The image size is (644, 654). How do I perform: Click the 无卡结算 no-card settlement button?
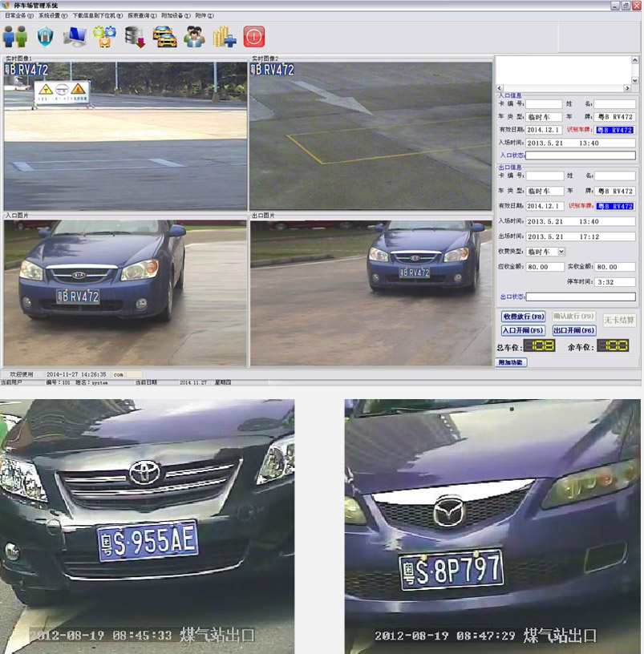coord(620,321)
